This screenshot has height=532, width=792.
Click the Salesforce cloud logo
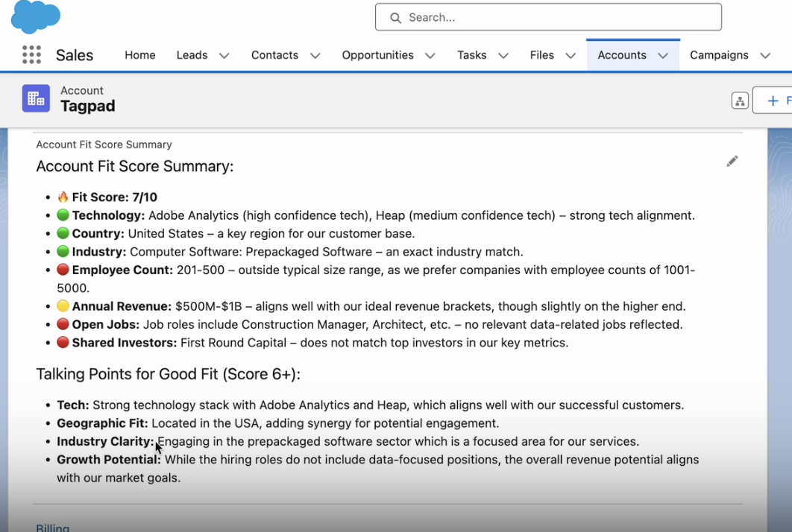(35, 16)
